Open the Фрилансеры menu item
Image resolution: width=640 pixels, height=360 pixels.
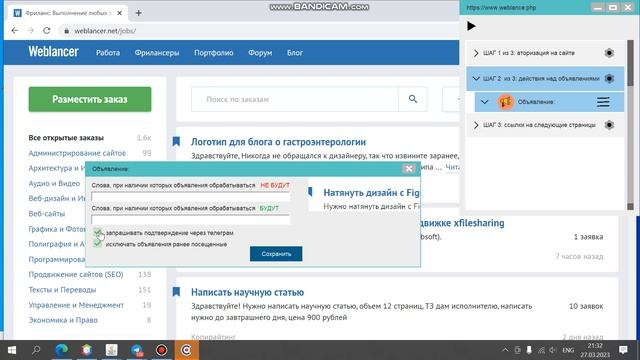tap(157, 53)
